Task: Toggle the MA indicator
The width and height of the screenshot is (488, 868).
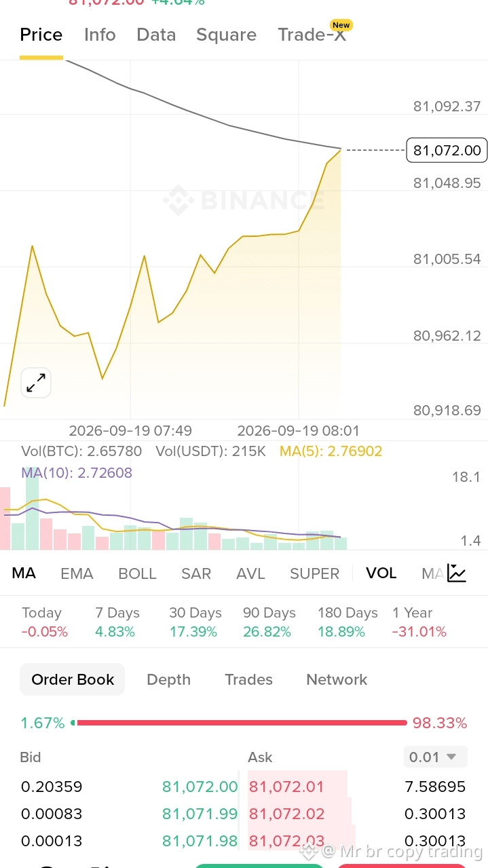Action: point(24,573)
